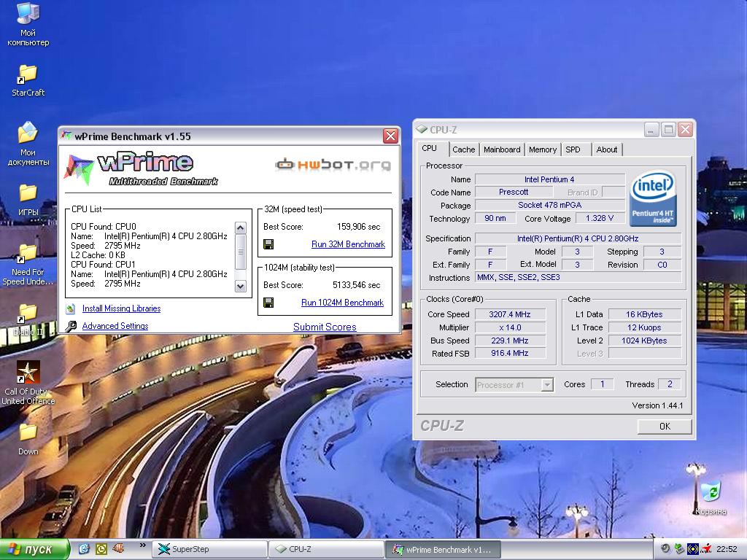This screenshot has height=560, width=747.
Task: Click the hwbot.org logo in wPrime
Action: tap(333, 164)
